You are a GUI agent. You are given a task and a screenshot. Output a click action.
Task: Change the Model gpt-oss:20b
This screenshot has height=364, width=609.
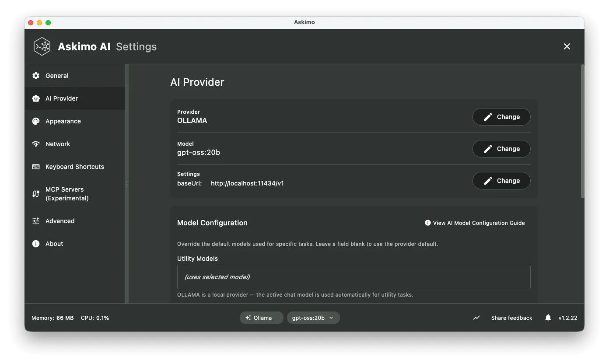[x=501, y=149]
